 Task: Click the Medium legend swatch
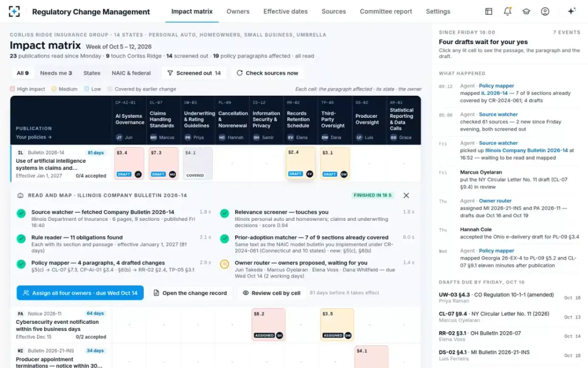(54, 89)
